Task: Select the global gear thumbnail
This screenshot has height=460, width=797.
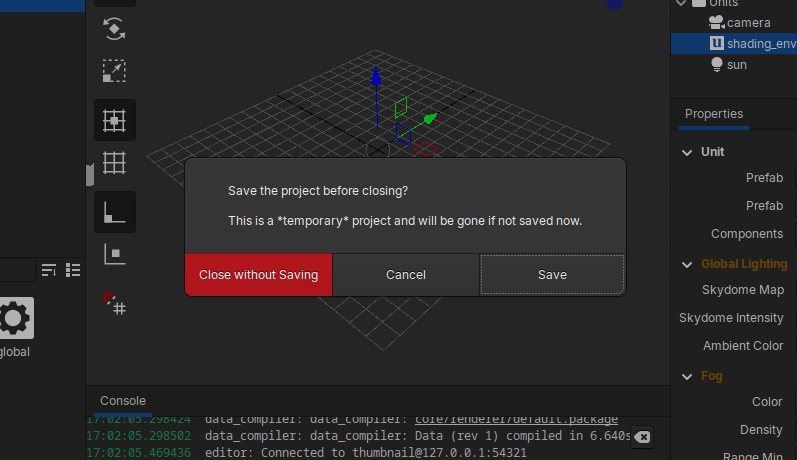Action: (15, 318)
